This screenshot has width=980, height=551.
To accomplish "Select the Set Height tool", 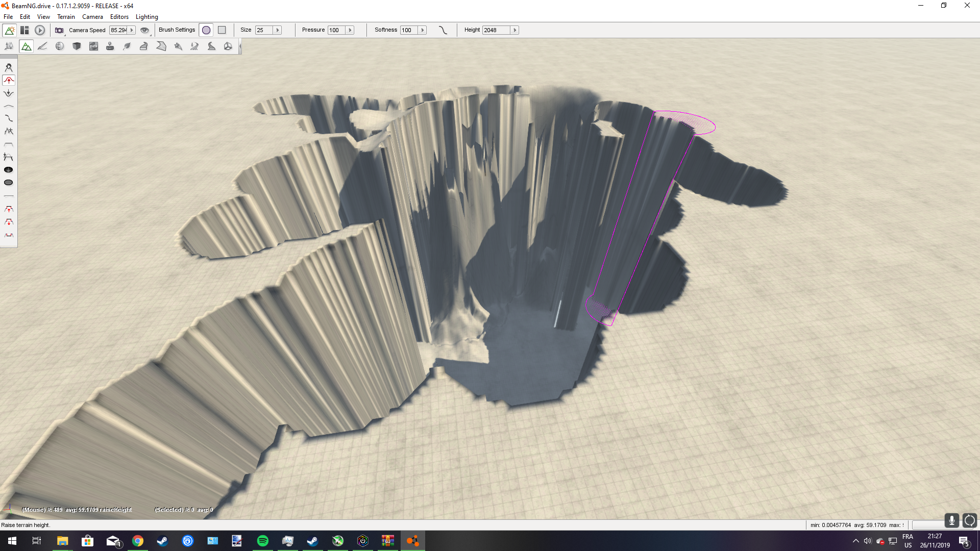I will tap(9, 157).
